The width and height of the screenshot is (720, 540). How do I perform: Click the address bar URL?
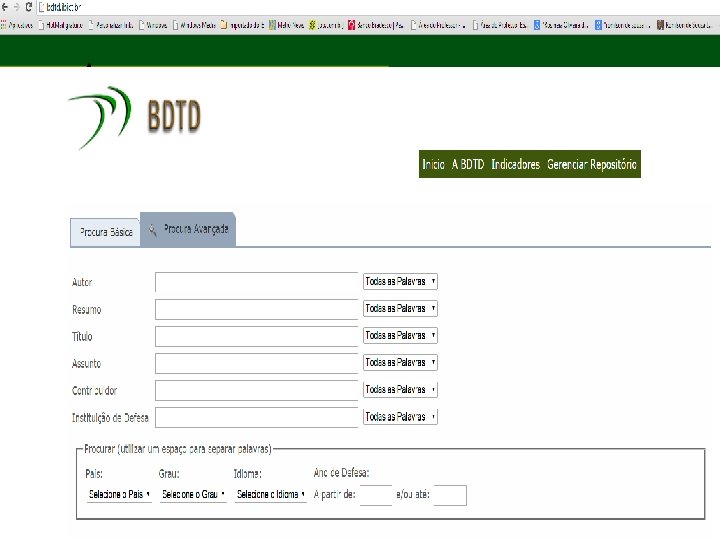[x=63, y=7]
